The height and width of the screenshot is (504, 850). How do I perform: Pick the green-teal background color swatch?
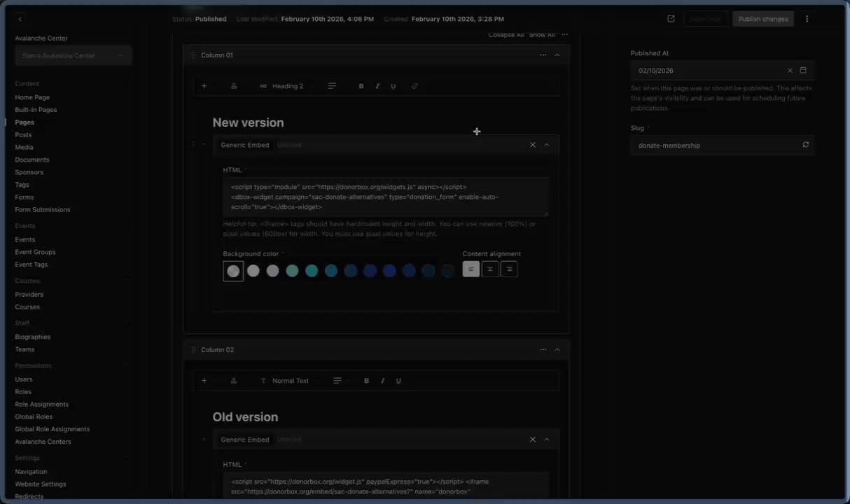[292, 271]
